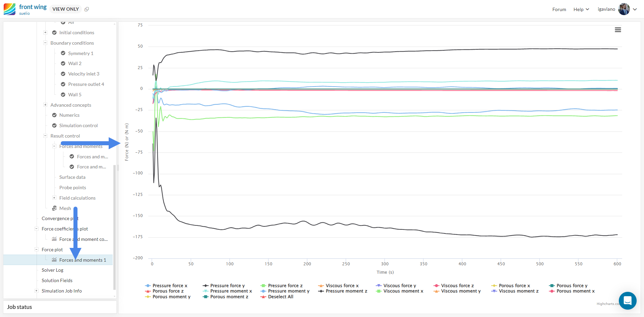Viewport: 644px width, 317px height.
Task: Open the Help menu
Action: coord(581,9)
